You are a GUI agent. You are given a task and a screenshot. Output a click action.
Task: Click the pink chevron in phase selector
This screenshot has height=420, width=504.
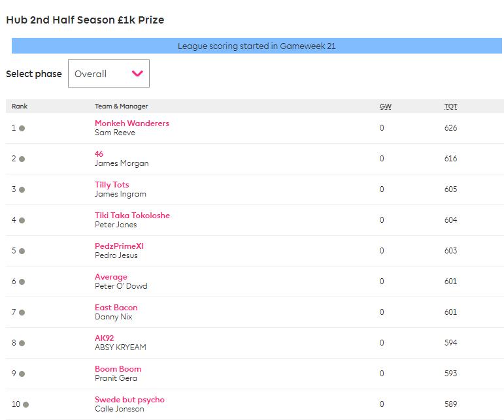point(137,74)
